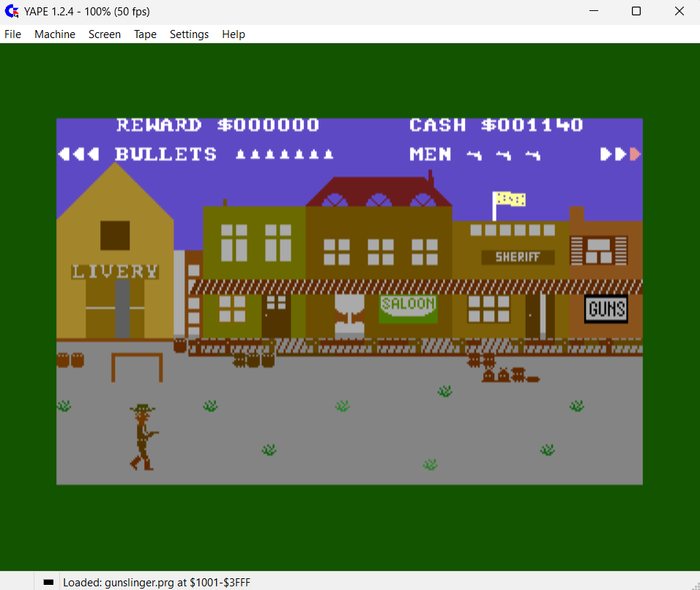Click the 'Loaded: gunslinger.prg' status message
This screenshot has width=700, height=590.
coord(157,583)
